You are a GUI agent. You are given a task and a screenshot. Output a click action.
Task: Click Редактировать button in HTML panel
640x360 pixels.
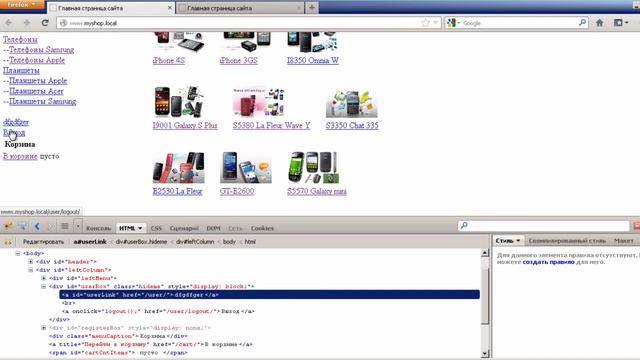tap(43, 242)
